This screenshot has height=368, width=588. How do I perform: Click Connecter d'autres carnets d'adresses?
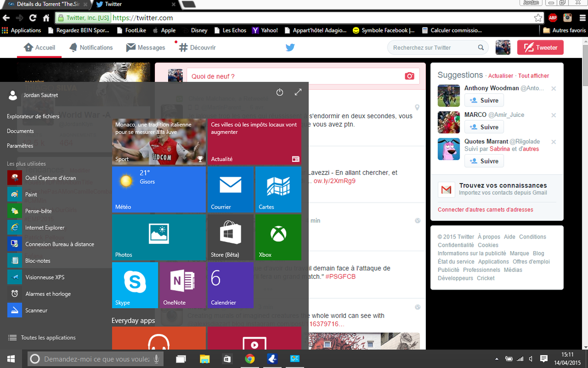click(486, 210)
